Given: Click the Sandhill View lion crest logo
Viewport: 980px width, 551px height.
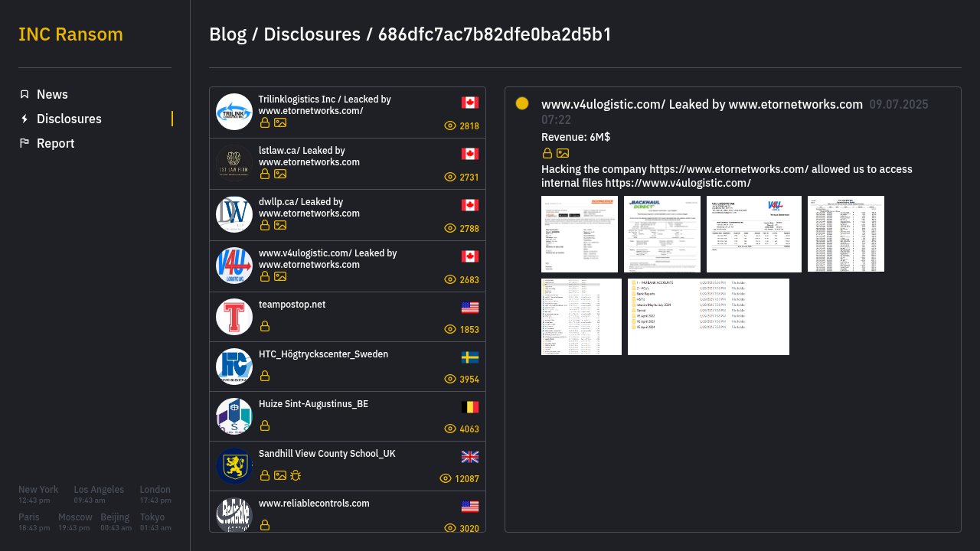Looking at the screenshot, I should point(234,466).
